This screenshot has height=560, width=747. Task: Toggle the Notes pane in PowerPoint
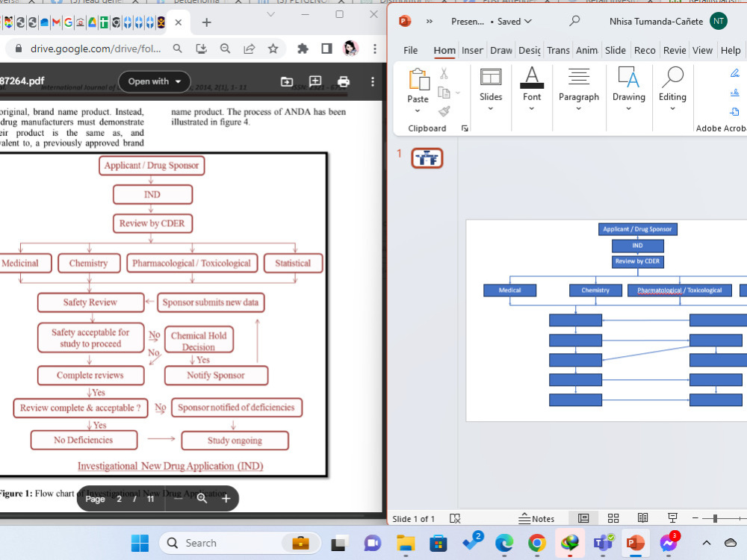[536, 518]
